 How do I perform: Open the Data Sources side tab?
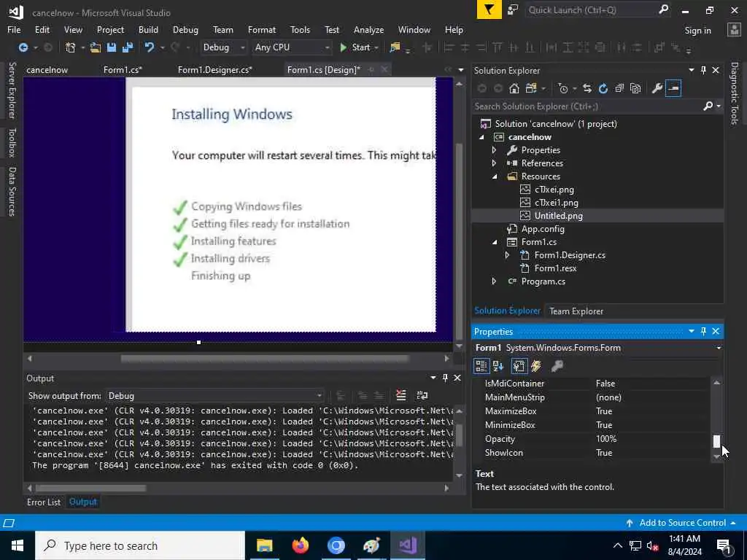[12, 192]
